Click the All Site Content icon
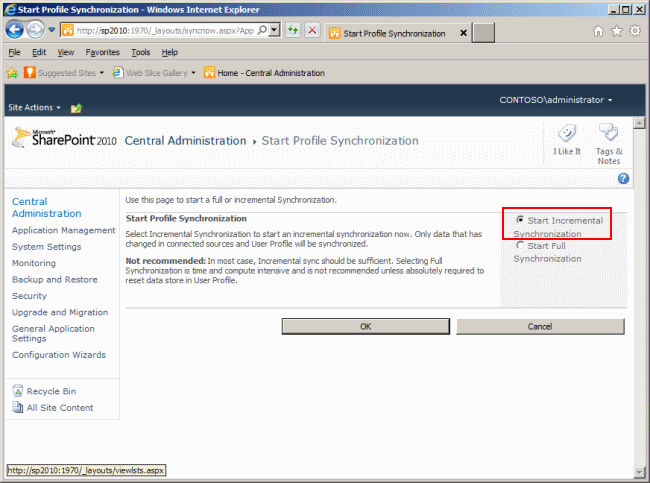This screenshot has height=483, width=650. point(18,408)
